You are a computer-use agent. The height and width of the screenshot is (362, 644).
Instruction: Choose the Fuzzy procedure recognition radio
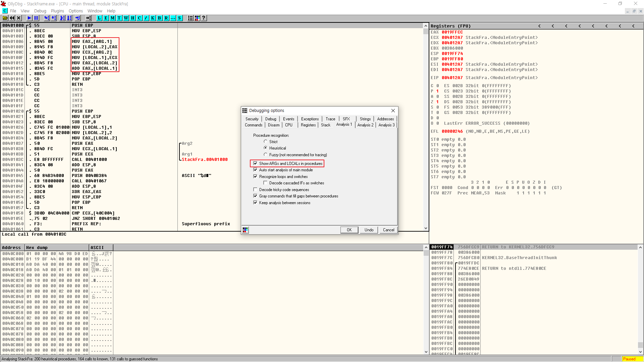pos(265,155)
